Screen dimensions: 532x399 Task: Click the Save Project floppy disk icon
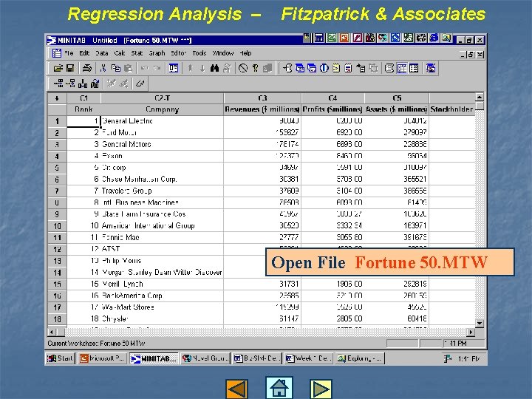(70, 68)
